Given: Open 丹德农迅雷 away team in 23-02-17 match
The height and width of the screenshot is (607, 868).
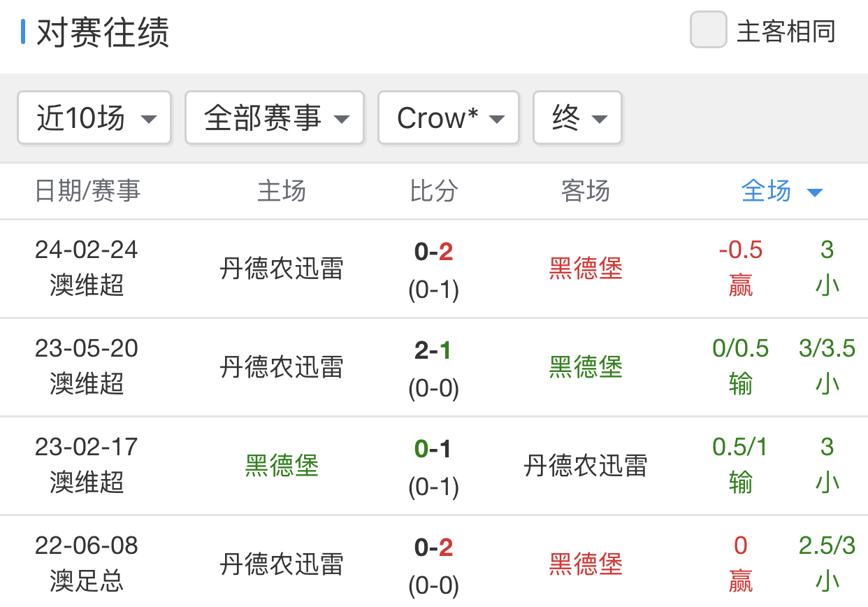Looking at the screenshot, I should (x=586, y=466).
